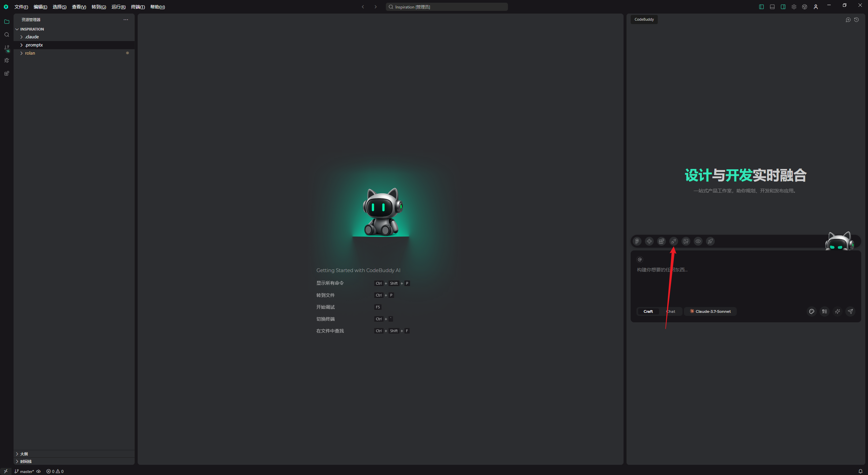The width and height of the screenshot is (868, 475).
Task: Expand the 时间线 timeline section
Action: point(74,461)
